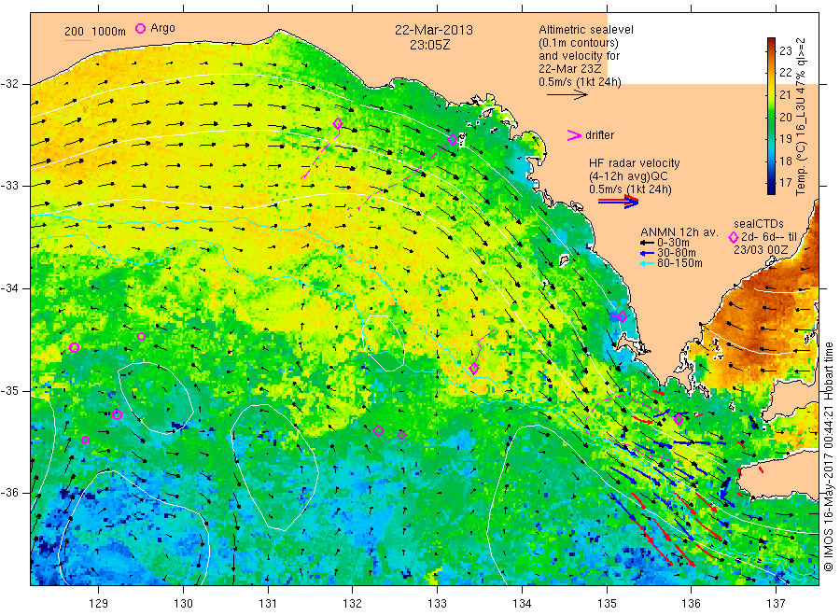The image size is (840, 616).
Task: Click the sealCTDs magenta diamond legend symbol
Action: (x=734, y=237)
